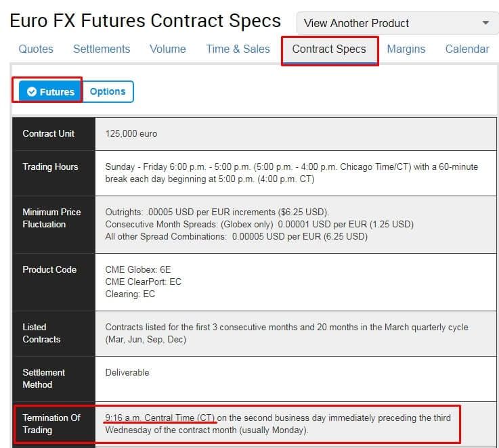Click the Settlement Method row label
The image size is (499, 448).
click(x=44, y=378)
